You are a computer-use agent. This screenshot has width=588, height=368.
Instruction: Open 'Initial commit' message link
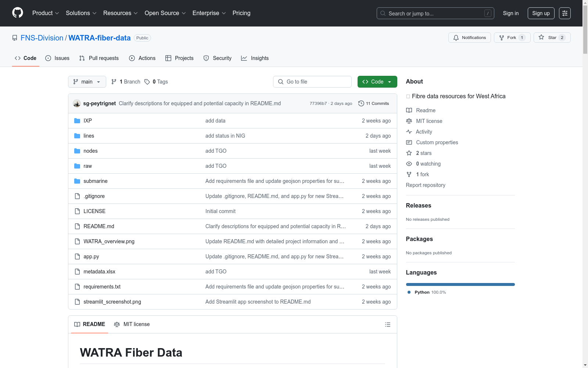coord(220,211)
